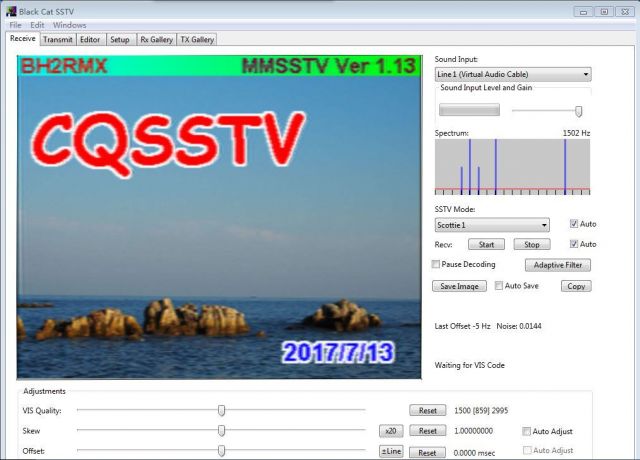Click the Offset slider handle
The width and height of the screenshot is (640, 460).
point(221,451)
